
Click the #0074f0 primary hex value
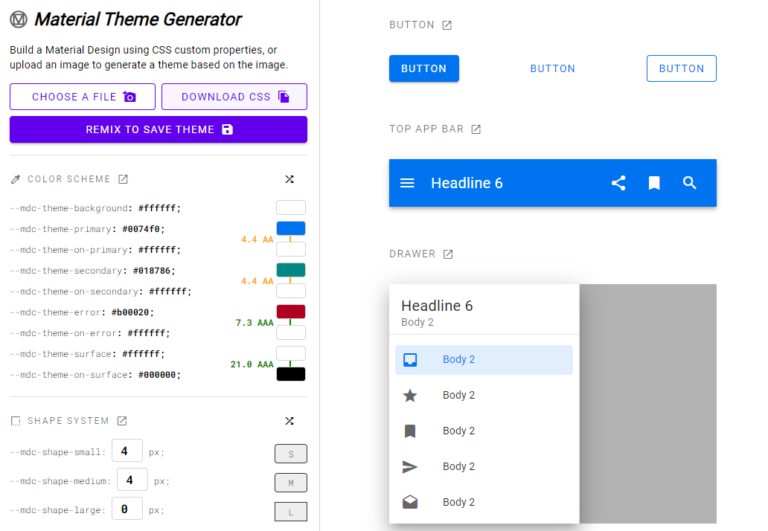click(143, 229)
